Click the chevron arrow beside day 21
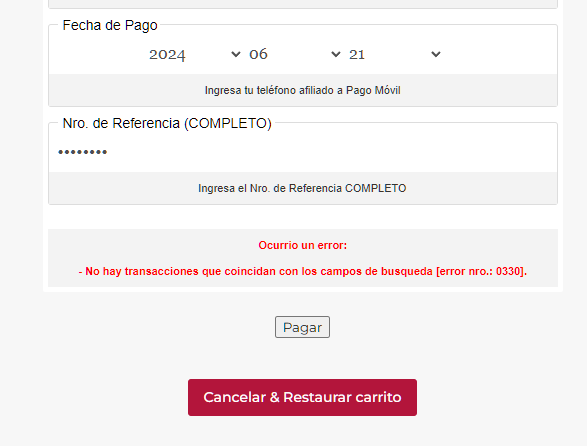Viewport: 587px width, 446px height. point(436,54)
